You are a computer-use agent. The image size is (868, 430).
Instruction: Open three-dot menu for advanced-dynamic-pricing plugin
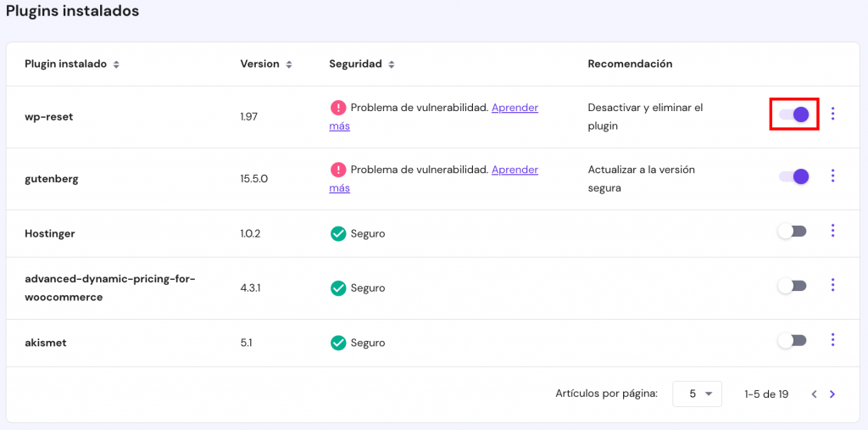[x=833, y=285]
